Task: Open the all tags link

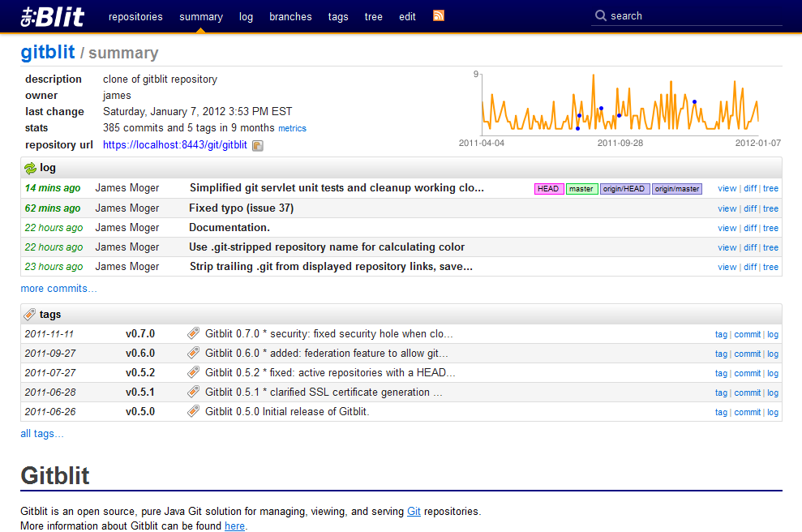Action: (x=42, y=434)
